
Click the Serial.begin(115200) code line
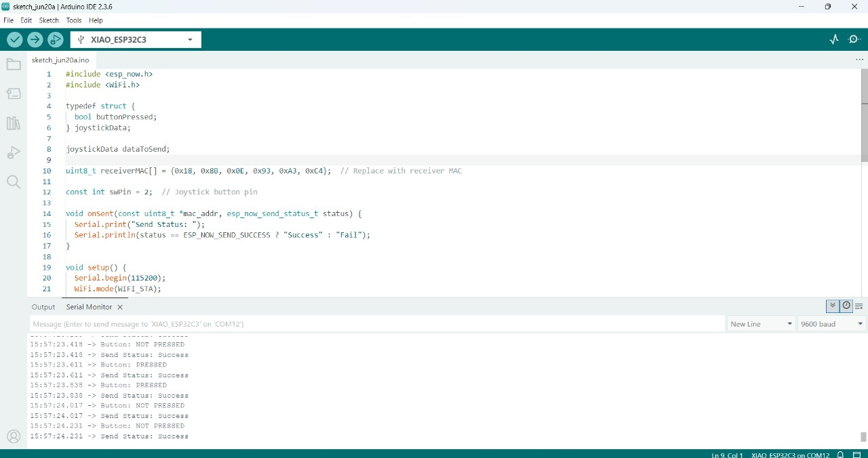tap(120, 278)
